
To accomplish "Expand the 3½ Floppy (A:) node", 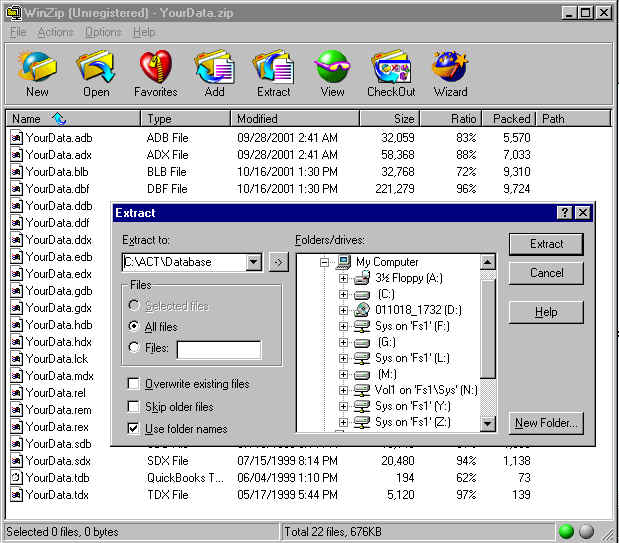I will point(343,278).
